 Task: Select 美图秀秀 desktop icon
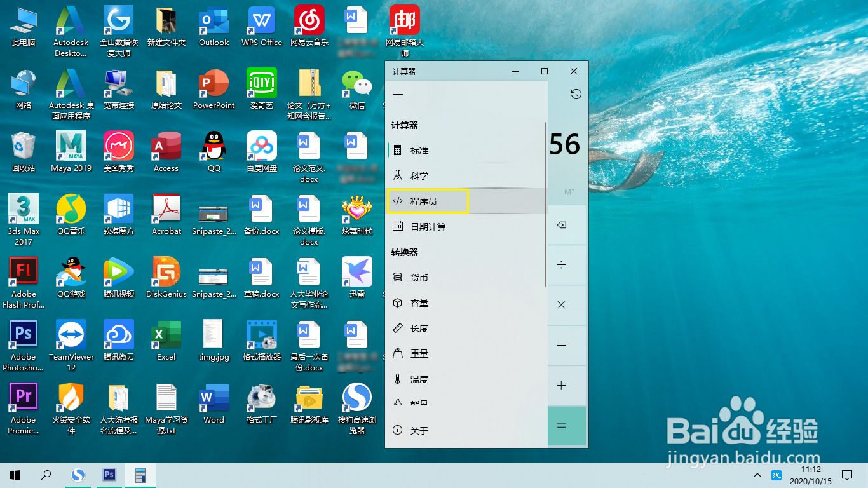[119, 153]
